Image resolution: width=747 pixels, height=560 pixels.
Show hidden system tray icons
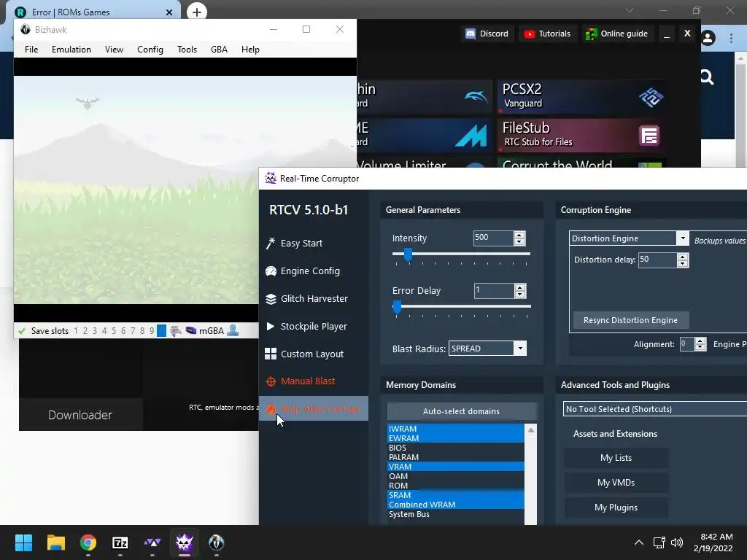[x=639, y=542]
